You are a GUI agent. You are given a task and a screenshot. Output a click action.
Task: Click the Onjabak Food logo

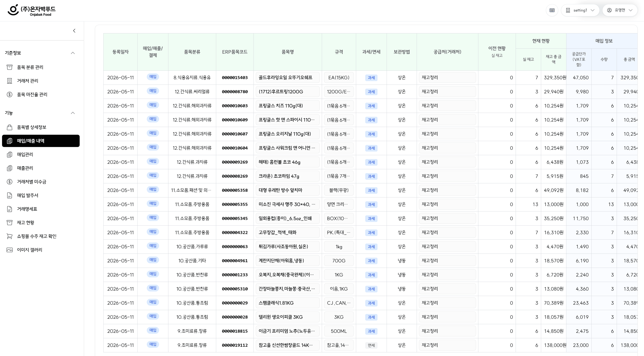point(32,10)
